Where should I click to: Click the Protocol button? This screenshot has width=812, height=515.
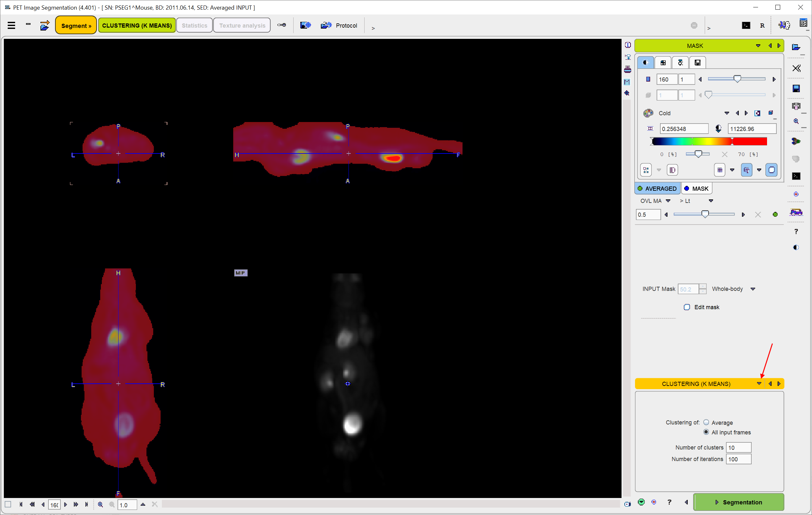tap(339, 26)
